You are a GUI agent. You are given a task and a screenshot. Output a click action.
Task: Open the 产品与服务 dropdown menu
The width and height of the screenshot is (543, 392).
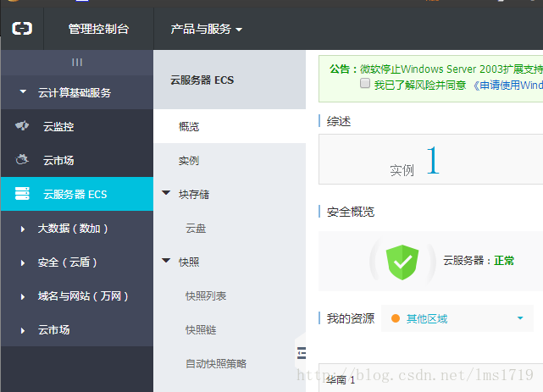(x=206, y=29)
